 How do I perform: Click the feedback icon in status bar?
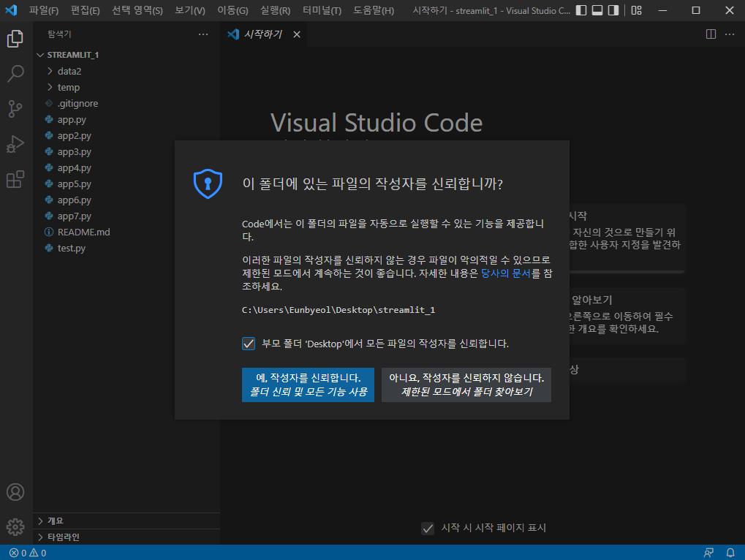click(x=708, y=553)
